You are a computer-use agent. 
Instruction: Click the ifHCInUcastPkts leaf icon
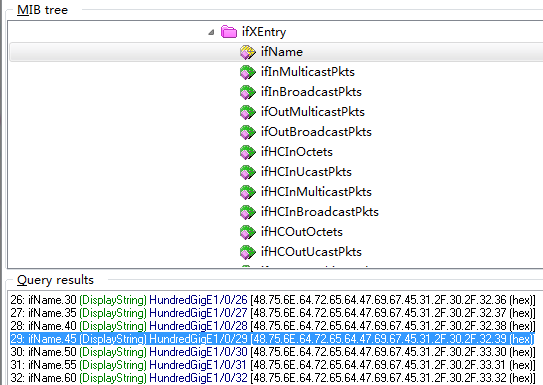[x=247, y=172]
